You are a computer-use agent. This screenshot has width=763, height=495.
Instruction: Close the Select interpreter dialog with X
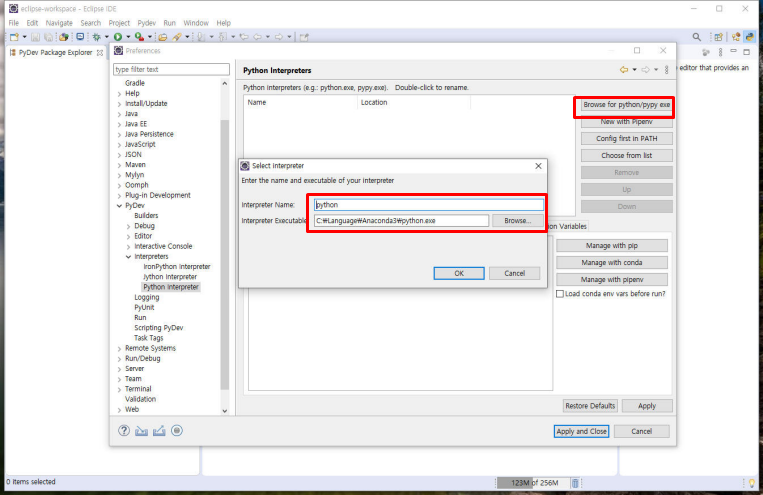538,166
